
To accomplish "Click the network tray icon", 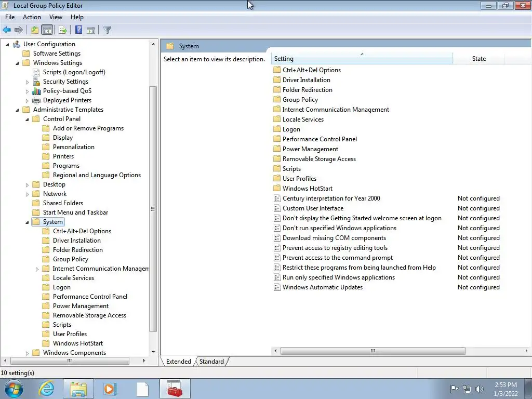I will tap(467, 389).
